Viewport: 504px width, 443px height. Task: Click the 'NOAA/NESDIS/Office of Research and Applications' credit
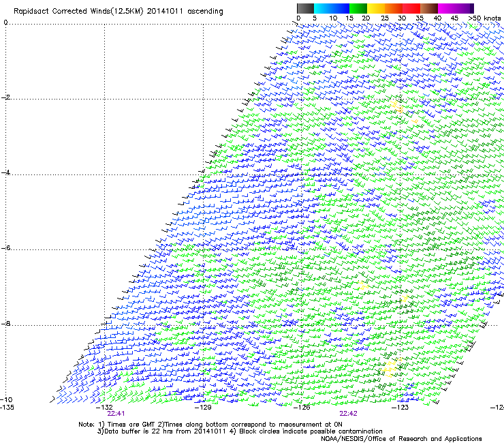(x=401, y=439)
